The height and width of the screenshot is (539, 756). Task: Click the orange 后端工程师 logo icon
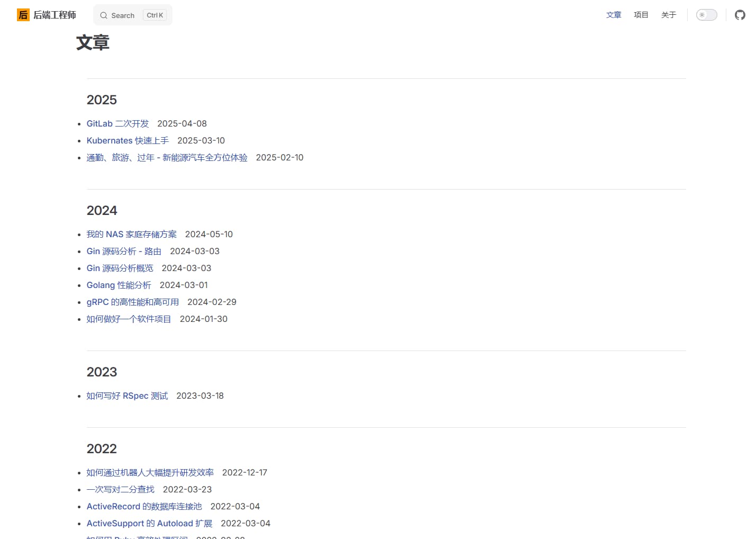point(23,15)
